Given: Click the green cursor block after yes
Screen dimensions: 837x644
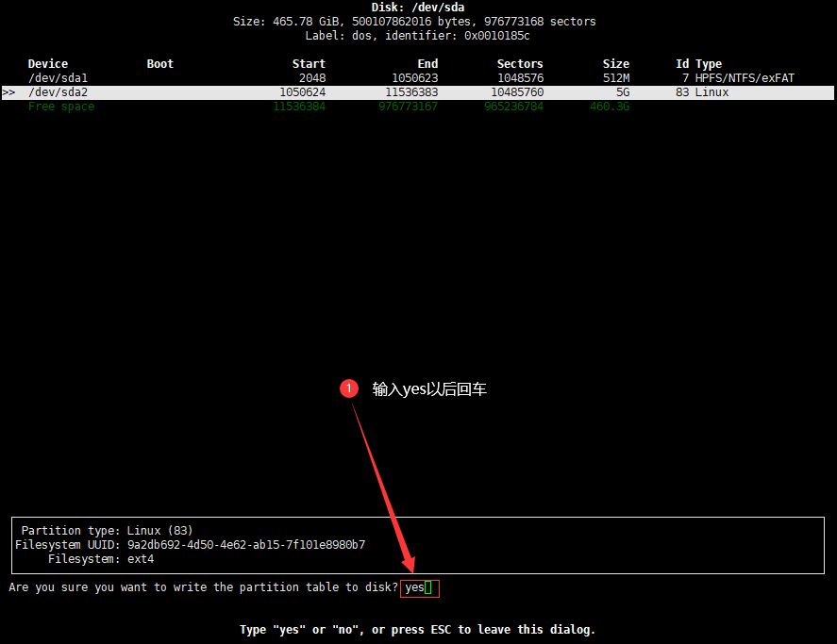Looking at the screenshot, I should (428, 588).
